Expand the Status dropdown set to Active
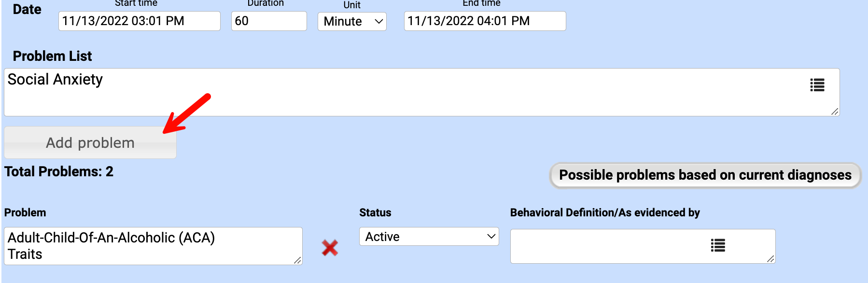This screenshot has height=283, width=868. (x=429, y=237)
